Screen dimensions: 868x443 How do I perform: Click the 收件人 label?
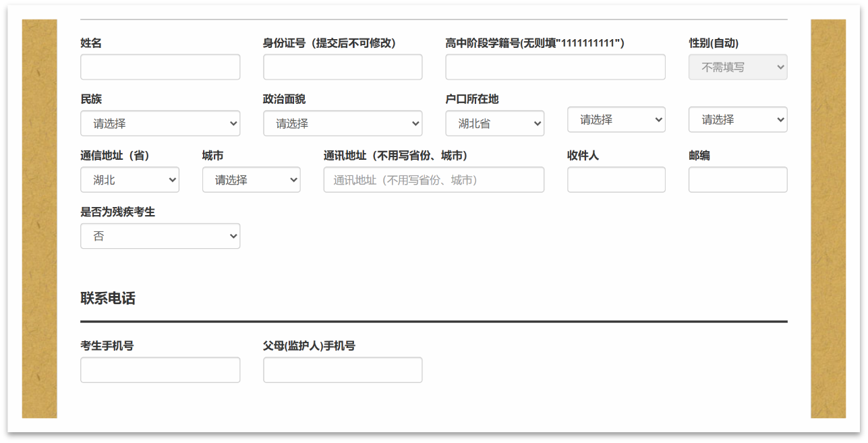click(x=583, y=156)
